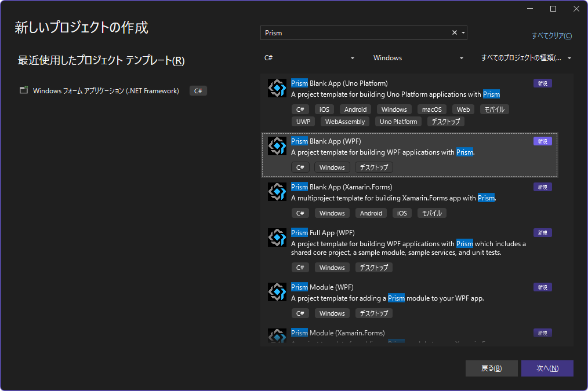Screen dimensions: 588x391
Task: Click the Uno Platform tag
Action: tap(398, 122)
